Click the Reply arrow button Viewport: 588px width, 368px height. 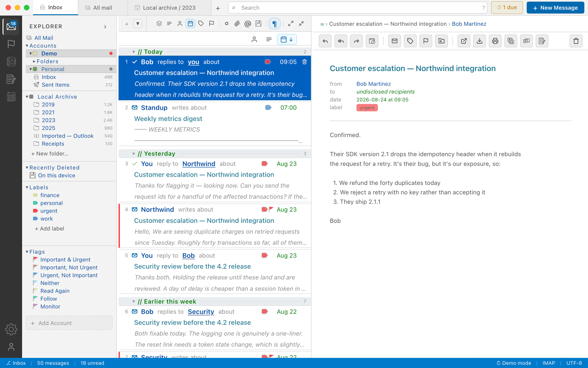[325, 41]
